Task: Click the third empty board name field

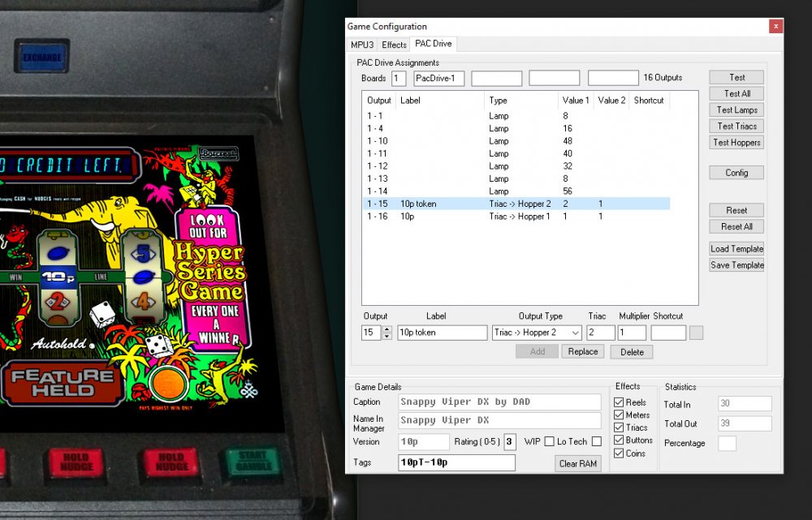Action: click(554, 79)
